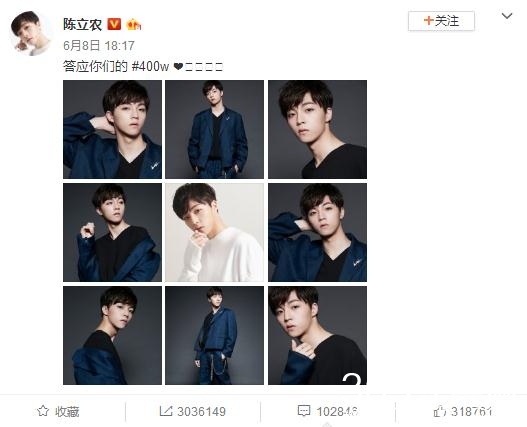Open the top-left photo thumbnail
This screenshot has width=527, height=427.
[x=112, y=129]
